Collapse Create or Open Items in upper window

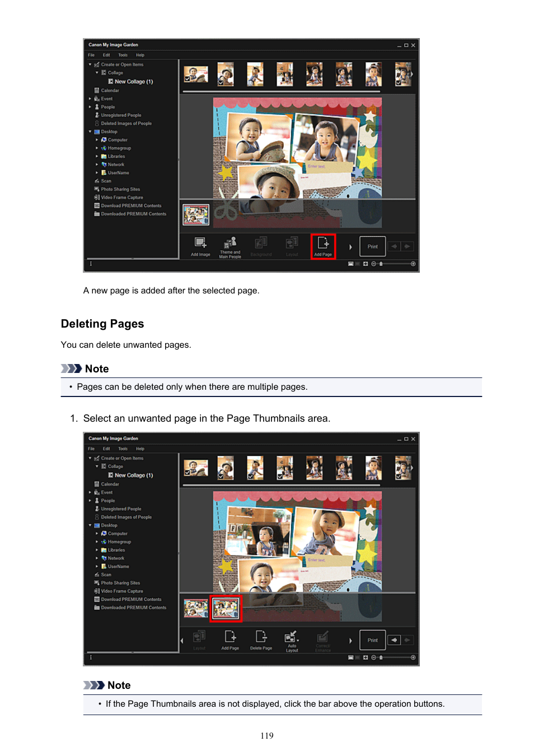point(90,64)
